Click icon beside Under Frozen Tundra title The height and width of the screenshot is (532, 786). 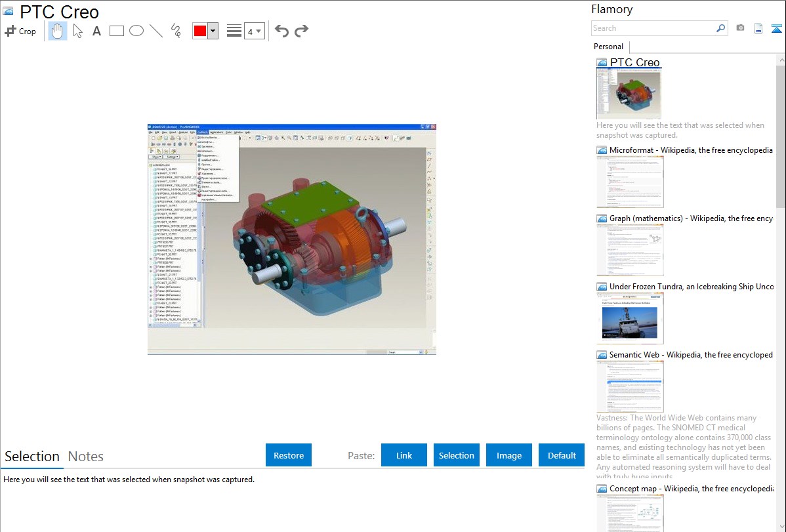click(602, 287)
